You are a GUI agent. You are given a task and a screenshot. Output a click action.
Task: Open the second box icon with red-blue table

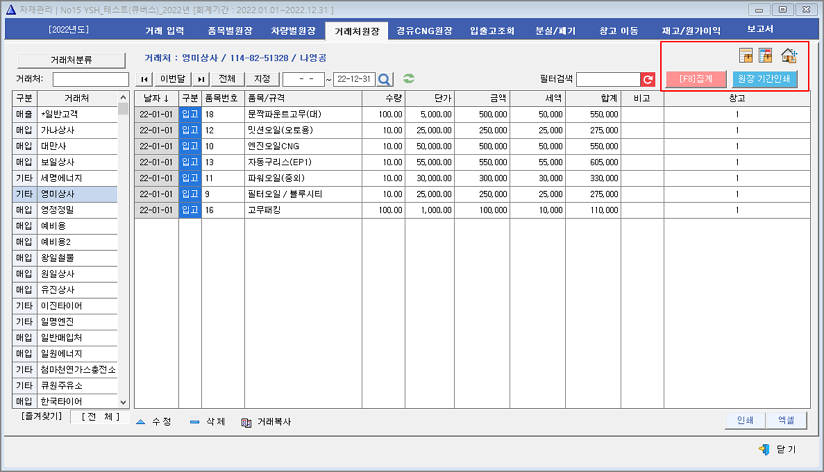click(765, 55)
